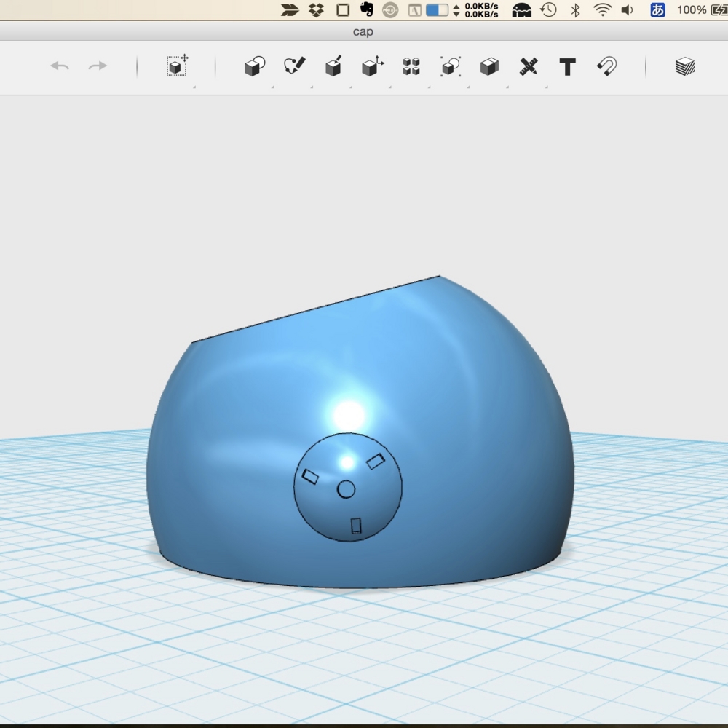Viewport: 728px width, 728px height.
Task: Click the double-arrow icon in menu bar
Action: (x=290, y=9)
